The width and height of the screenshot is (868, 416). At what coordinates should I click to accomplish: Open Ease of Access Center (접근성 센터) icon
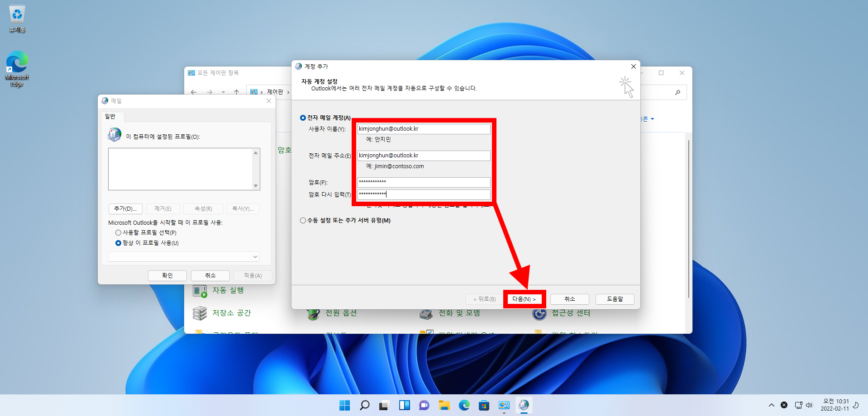(x=539, y=313)
